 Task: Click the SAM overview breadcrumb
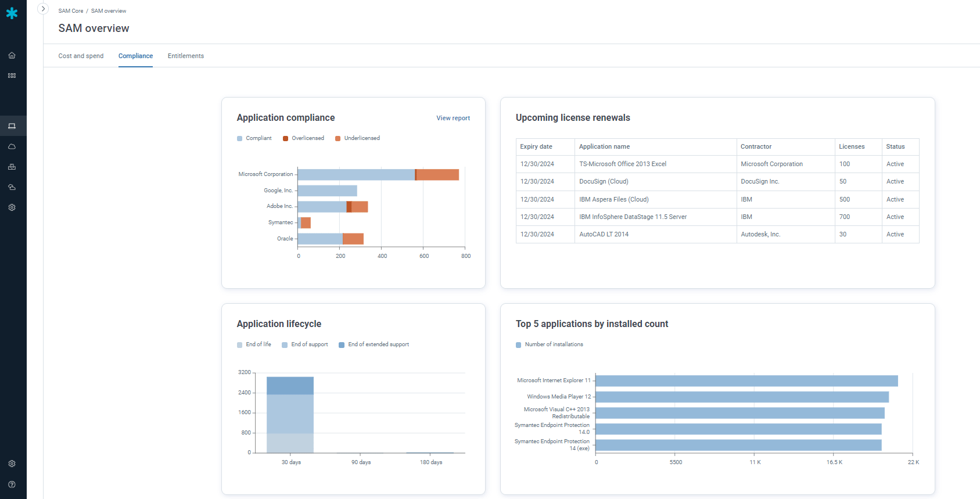[109, 11]
